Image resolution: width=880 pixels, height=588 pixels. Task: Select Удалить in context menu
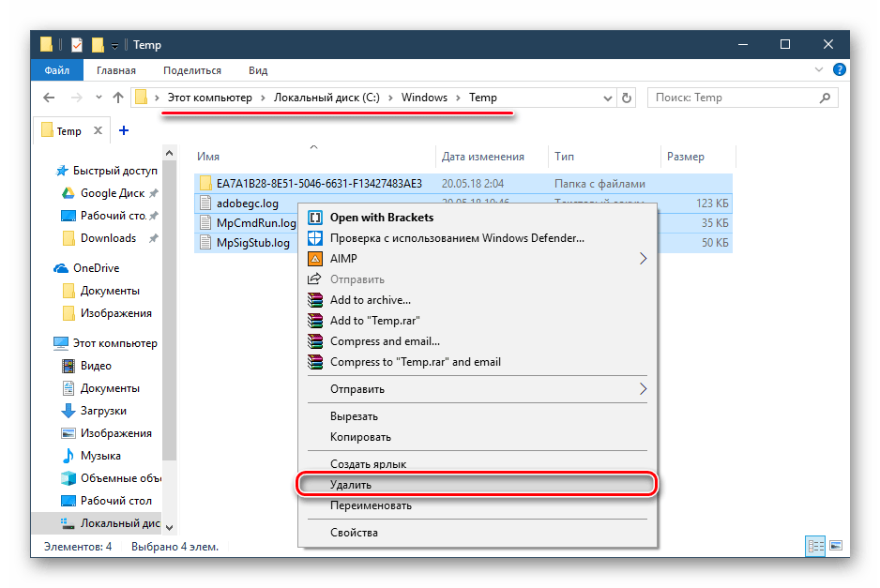[351, 485]
